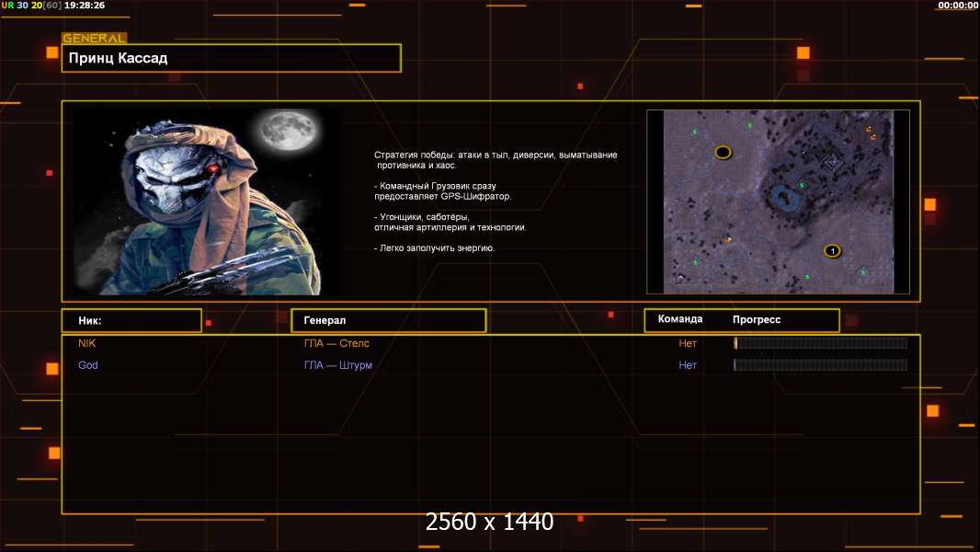Image resolution: width=980 pixels, height=552 pixels.
Task: Click the Ник: column header
Action: (x=131, y=320)
